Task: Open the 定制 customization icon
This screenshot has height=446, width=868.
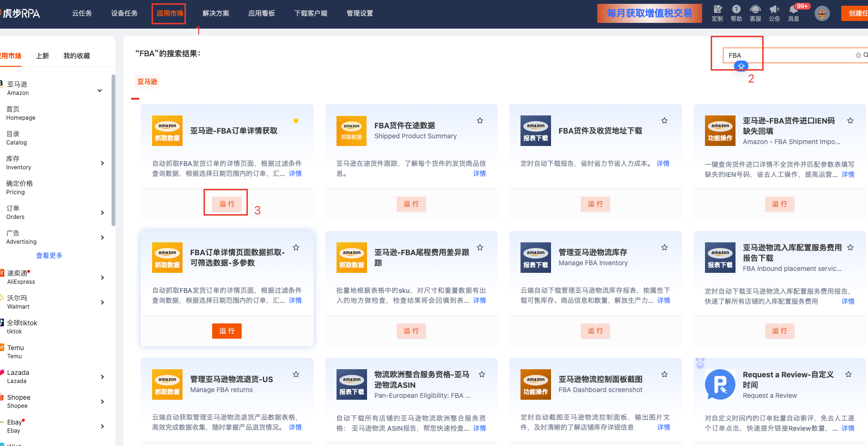Action: [x=717, y=13]
